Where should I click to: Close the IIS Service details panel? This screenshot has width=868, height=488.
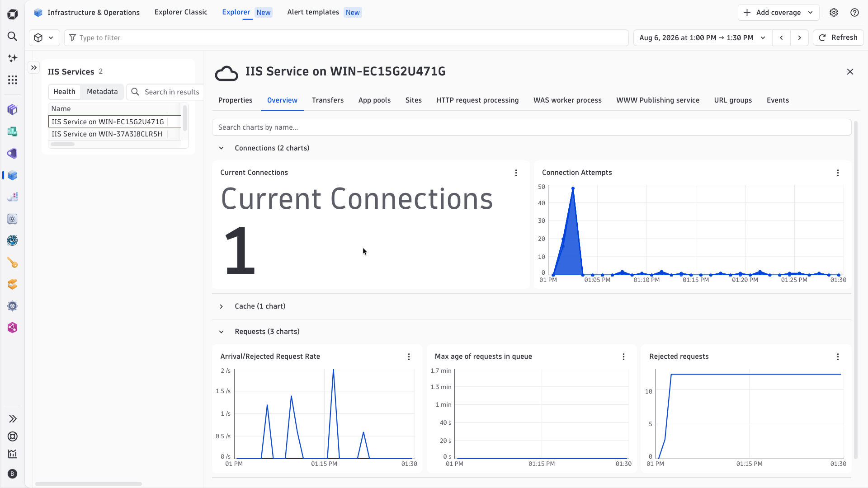[x=850, y=72]
